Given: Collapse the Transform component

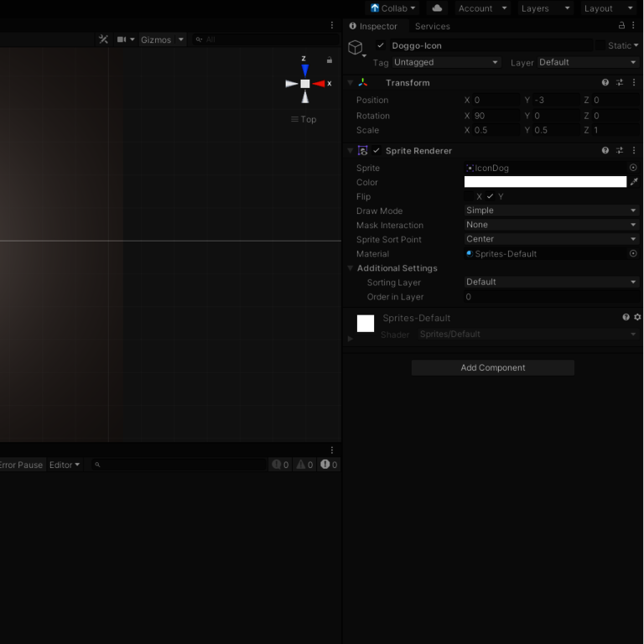Looking at the screenshot, I should click(351, 82).
